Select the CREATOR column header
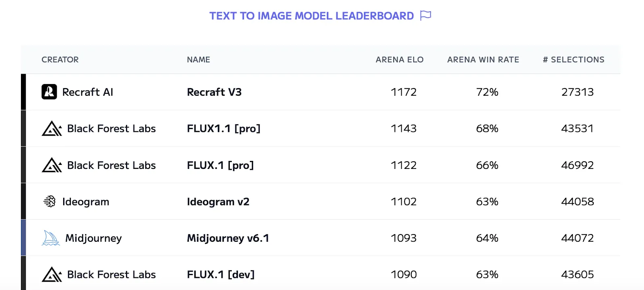The width and height of the screenshot is (644, 290). pos(60,60)
